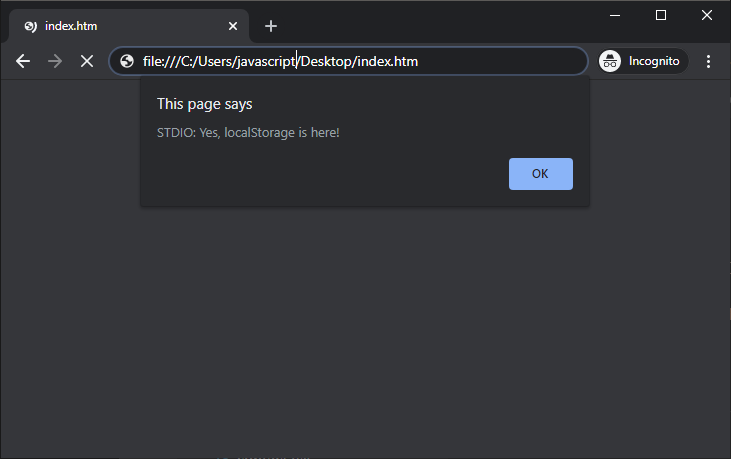Click the OK button in the alert dialog

pyautogui.click(x=540, y=174)
